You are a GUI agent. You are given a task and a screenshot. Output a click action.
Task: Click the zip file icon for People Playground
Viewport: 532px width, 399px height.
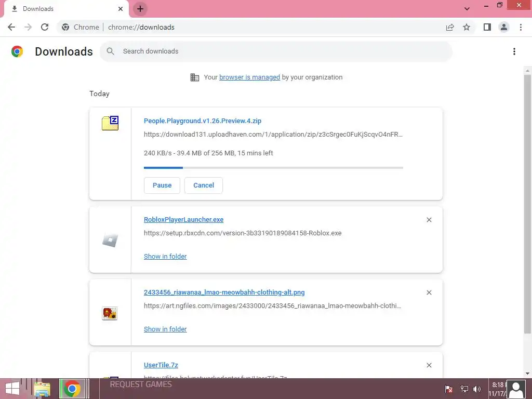point(110,123)
